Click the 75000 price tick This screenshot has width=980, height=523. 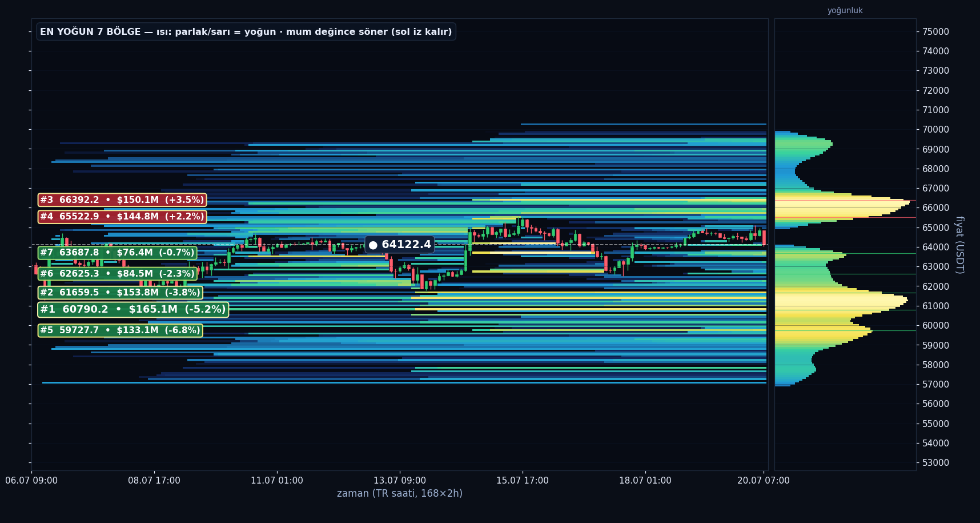tap(936, 31)
